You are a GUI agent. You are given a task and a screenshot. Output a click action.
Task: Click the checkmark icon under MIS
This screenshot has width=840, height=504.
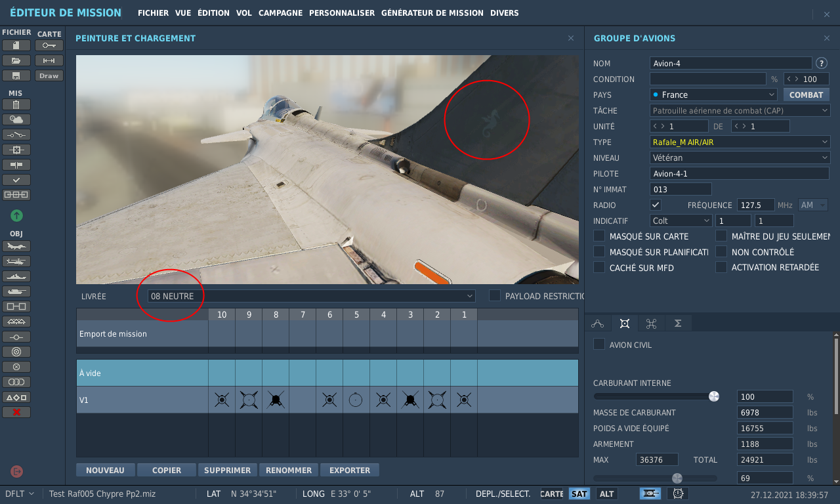(16, 180)
